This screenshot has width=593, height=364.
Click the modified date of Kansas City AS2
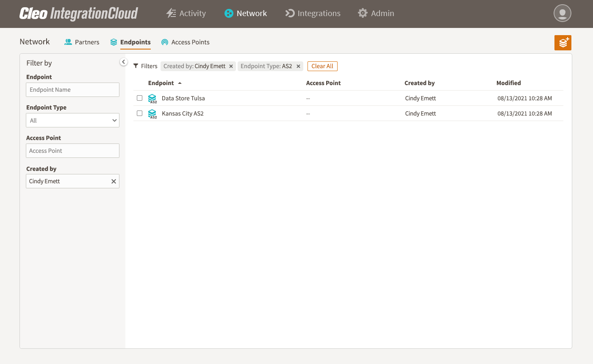coord(525,113)
